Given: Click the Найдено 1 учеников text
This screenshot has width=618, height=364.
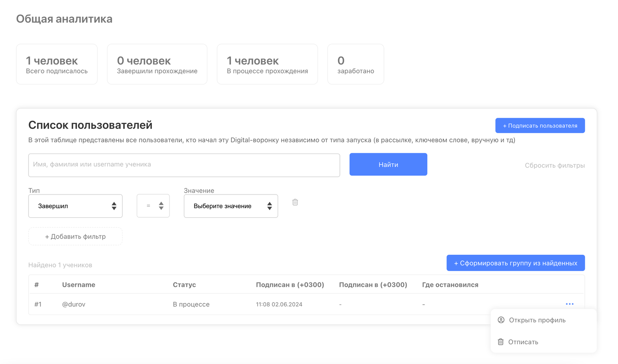Looking at the screenshot, I should click(x=60, y=265).
